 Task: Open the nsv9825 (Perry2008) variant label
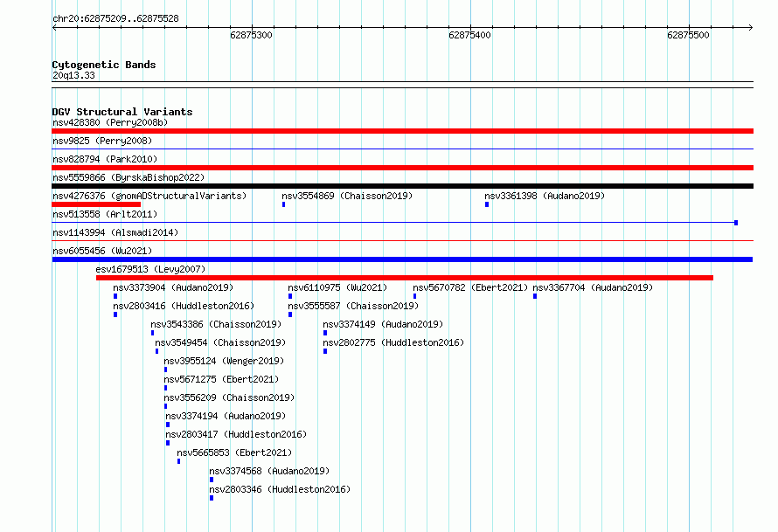(102, 141)
